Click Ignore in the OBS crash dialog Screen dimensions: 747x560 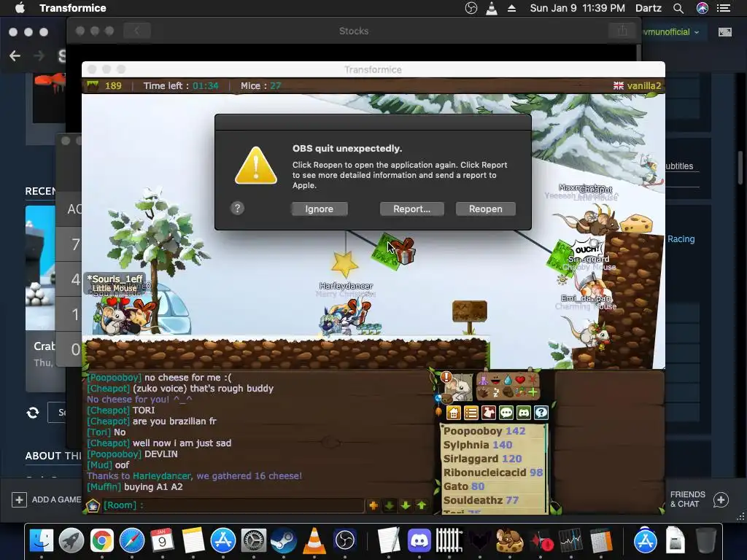click(320, 209)
